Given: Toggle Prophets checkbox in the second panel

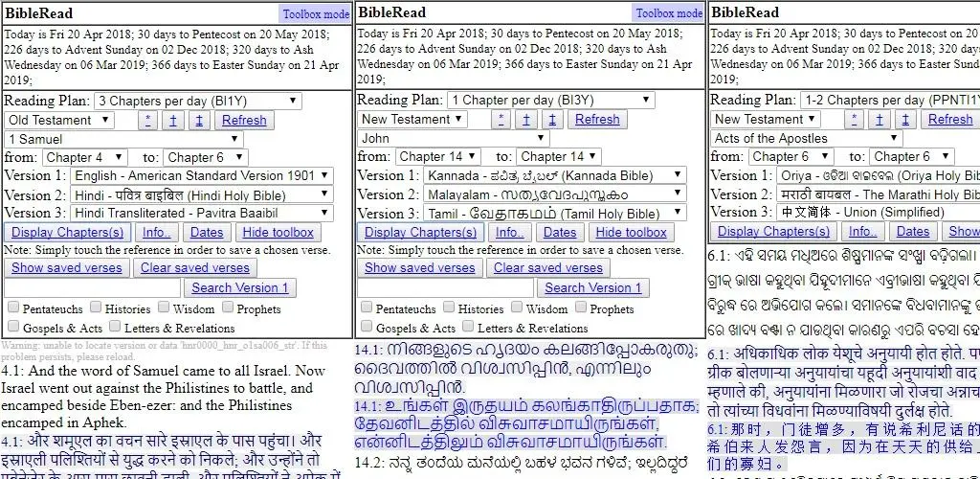Looking at the screenshot, I should pos(581,307).
